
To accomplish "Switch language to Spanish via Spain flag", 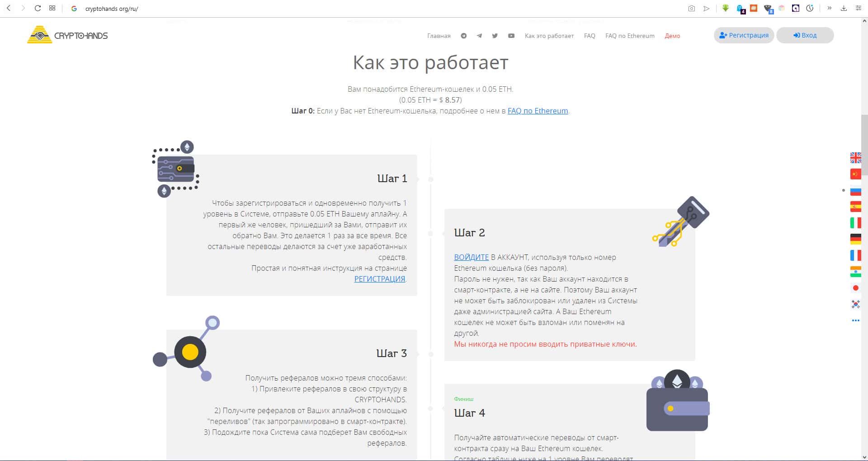I will pyautogui.click(x=856, y=207).
